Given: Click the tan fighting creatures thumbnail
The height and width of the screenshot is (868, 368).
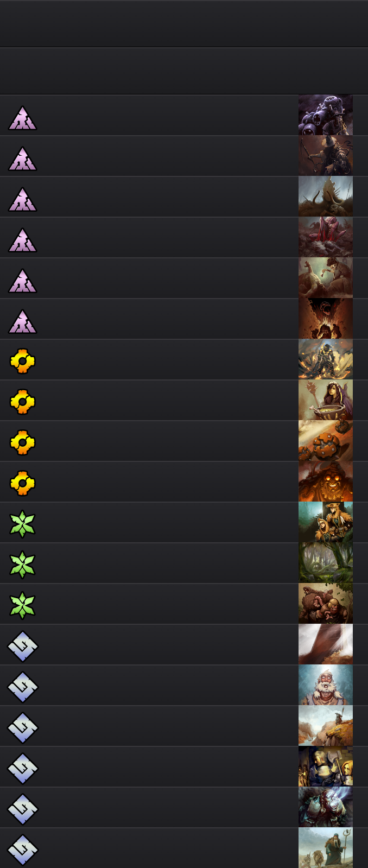Looking at the screenshot, I should [x=326, y=278].
